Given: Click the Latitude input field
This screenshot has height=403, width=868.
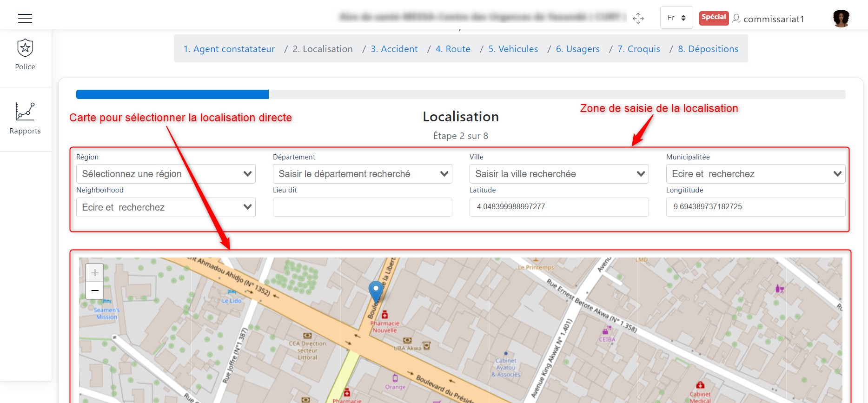Looking at the screenshot, I should coord(559,207).
